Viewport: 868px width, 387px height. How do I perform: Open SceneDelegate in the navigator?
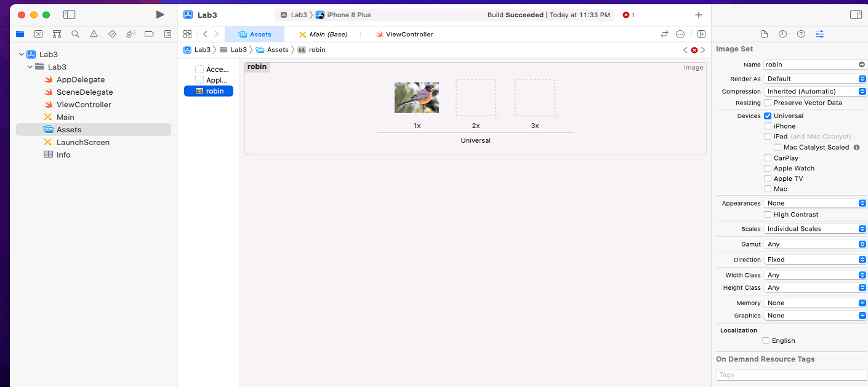84,92
